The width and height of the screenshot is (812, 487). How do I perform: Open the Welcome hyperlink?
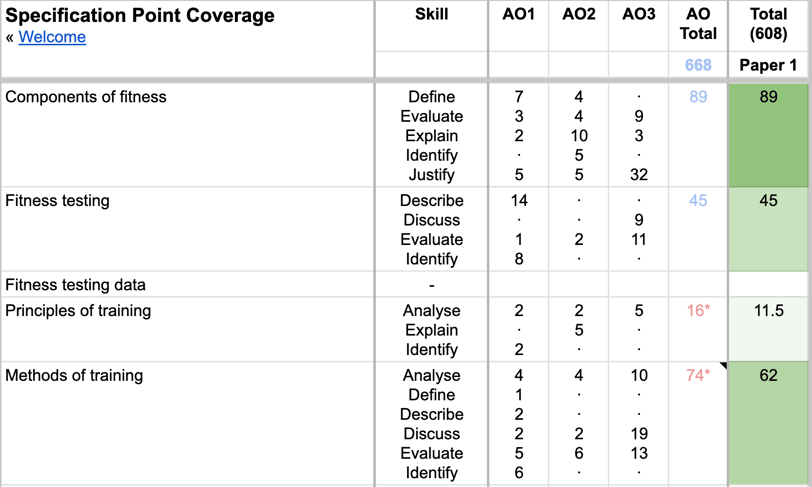pos(52,37)
